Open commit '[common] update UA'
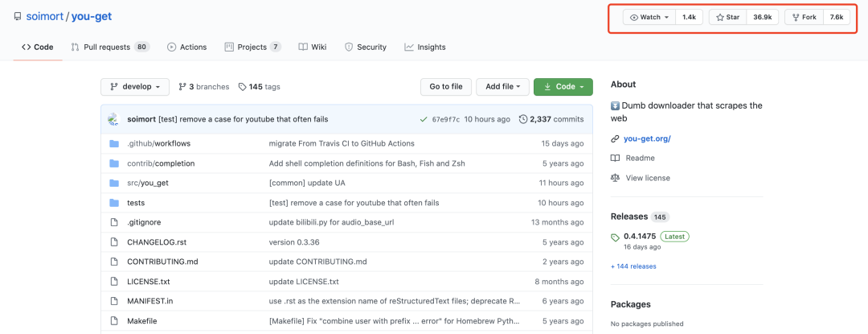The height and width of the screenshot is (334, 868). 307,183
